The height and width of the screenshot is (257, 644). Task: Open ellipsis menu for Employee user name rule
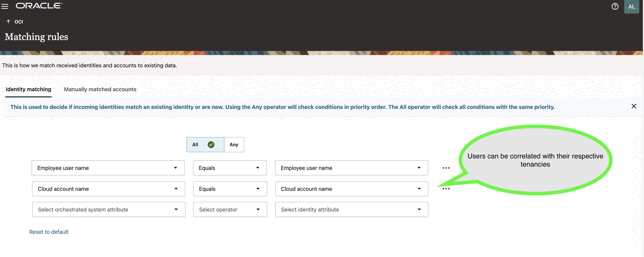pyautogui.click(x=446, y=168)
